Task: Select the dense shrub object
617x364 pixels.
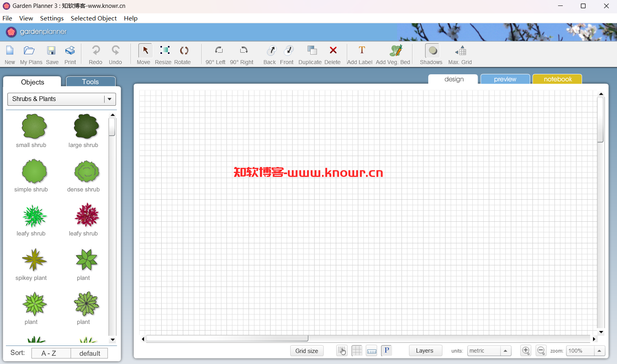Action: coord(87,171)
